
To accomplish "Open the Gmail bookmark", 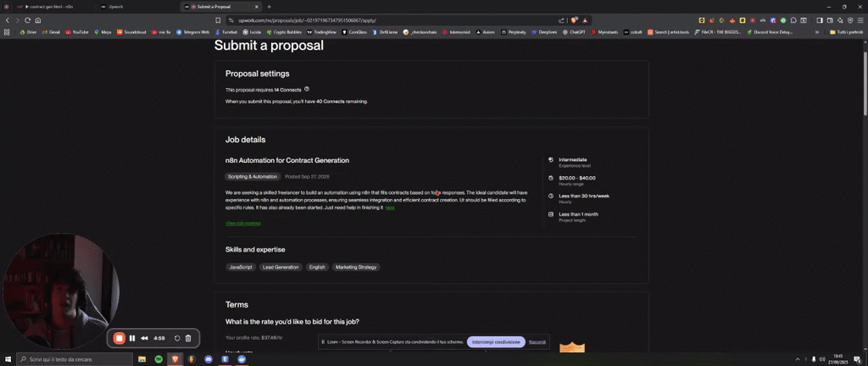I will click(52, 32).
